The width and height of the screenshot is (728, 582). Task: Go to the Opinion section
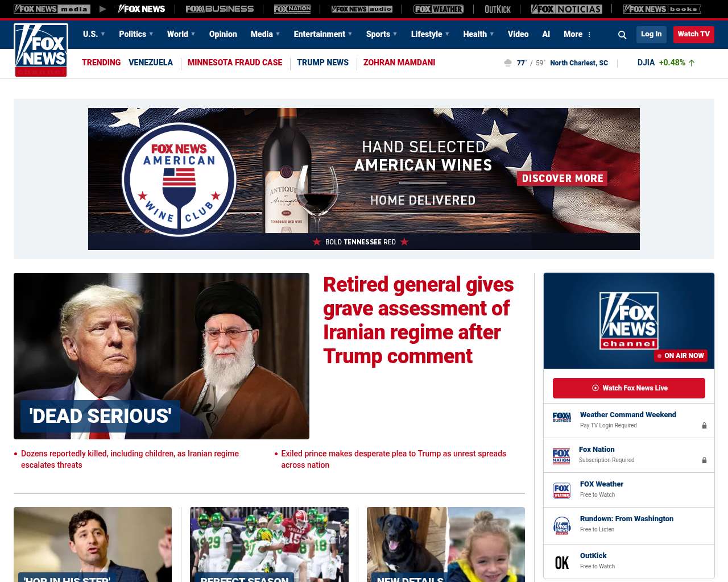tap(223, 34)
